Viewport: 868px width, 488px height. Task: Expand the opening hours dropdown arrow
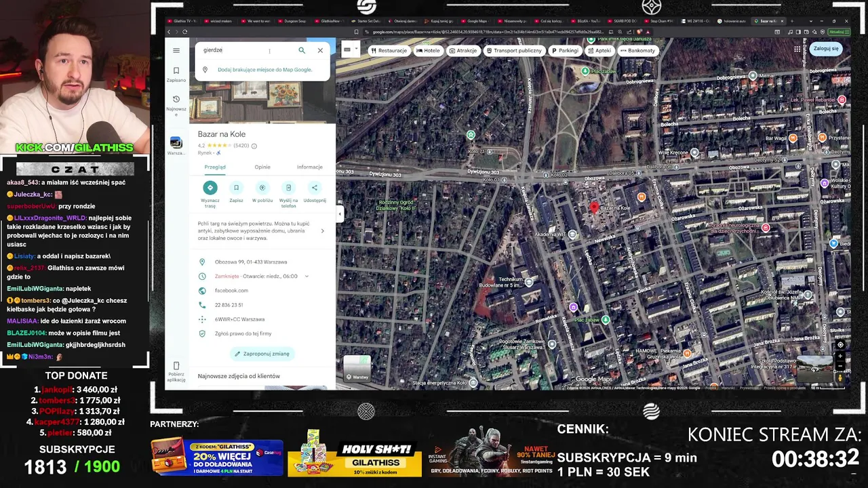tap(307, 277)
